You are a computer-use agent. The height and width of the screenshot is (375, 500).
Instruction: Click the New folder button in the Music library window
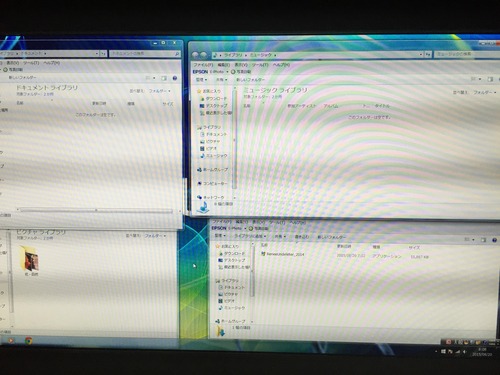(250, 80)
